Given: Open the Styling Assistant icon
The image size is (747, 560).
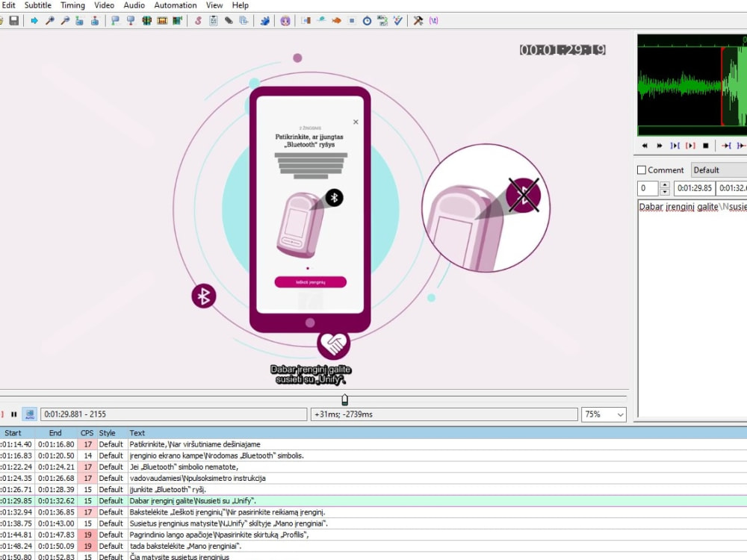Looking at the screenshot, I should pos(321,20).
